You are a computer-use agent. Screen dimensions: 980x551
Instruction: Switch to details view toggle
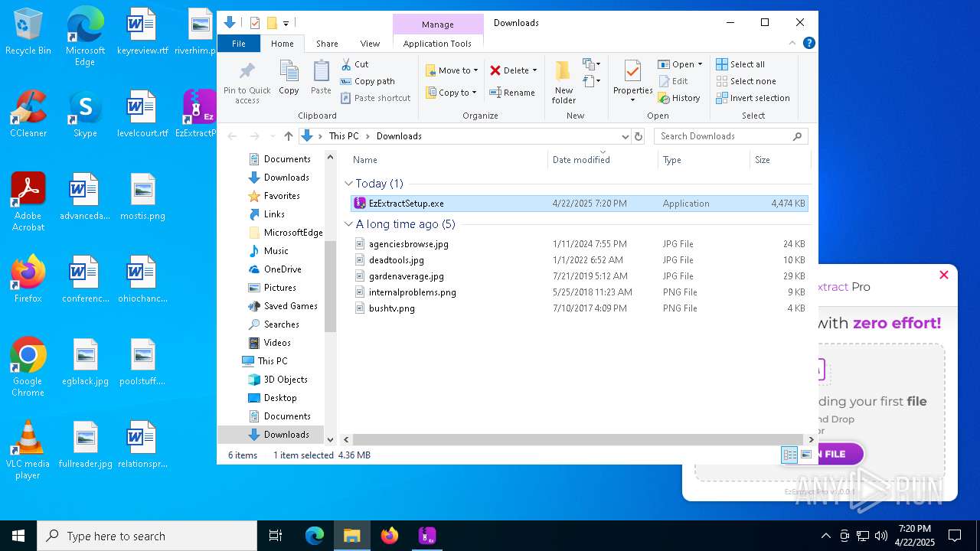point(789,455)
